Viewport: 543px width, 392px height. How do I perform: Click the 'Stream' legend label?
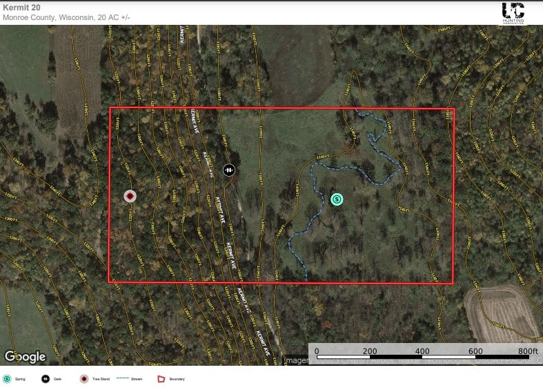[137, 379]
